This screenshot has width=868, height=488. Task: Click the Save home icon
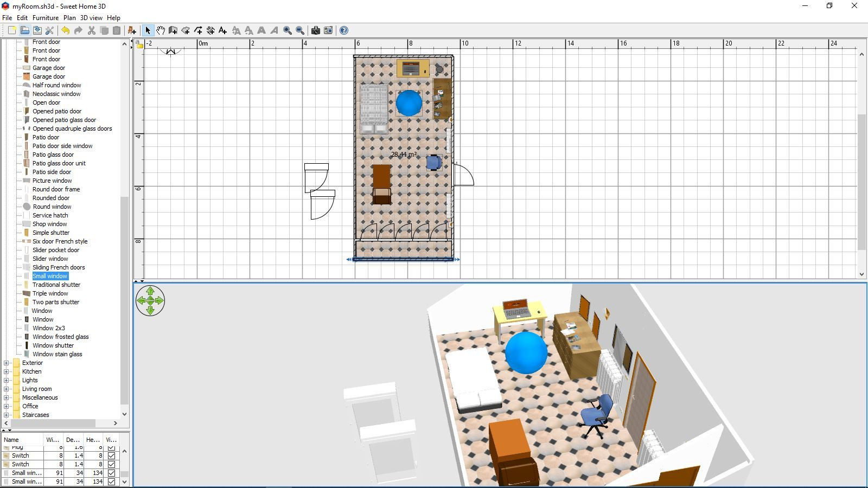coord(37,30)
